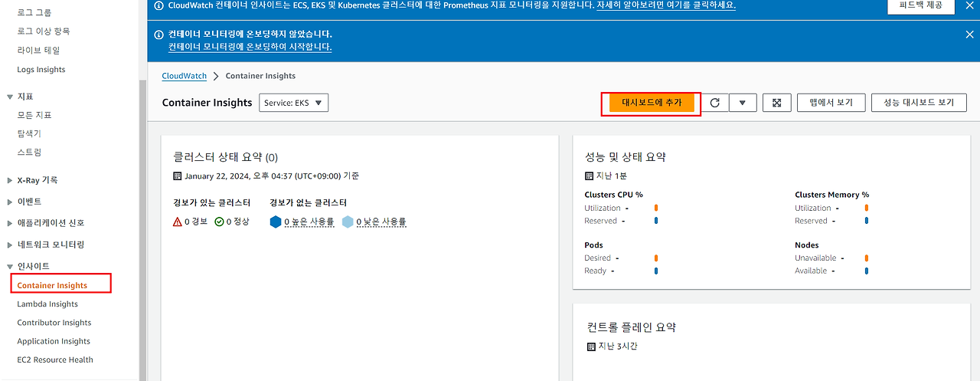
Task: Click the Container Insights page title
Action: tap(207, 103)
